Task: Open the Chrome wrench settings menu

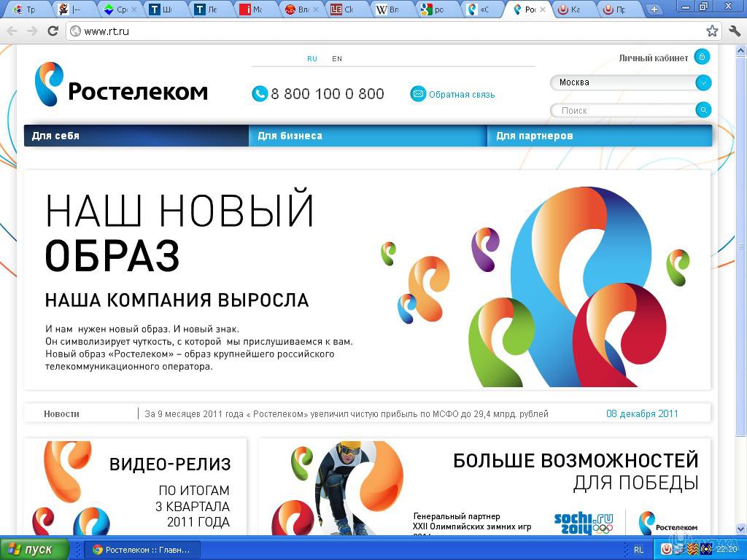Action: point(734,31)
